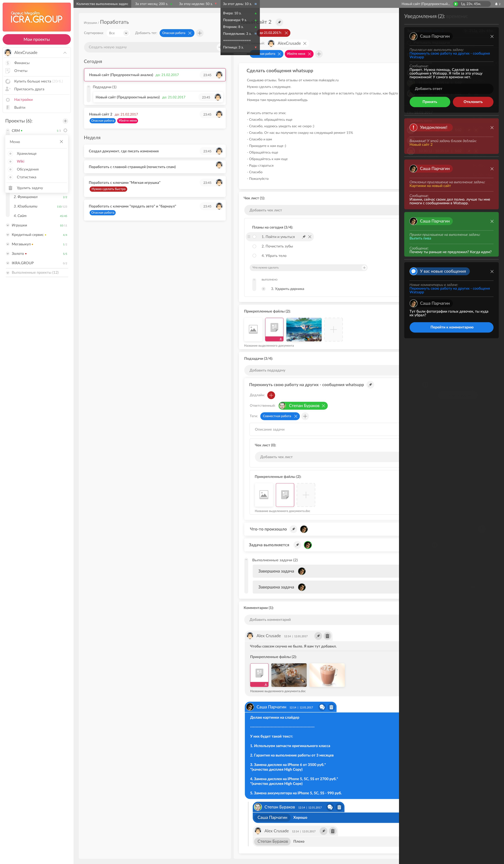
Task: Open За этот месяц: 200 з. stats tab
Action: (x=153, y=4)
